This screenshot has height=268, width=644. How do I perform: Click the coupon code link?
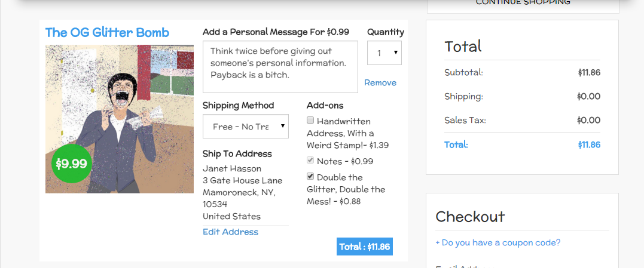[x=498, y=243]
